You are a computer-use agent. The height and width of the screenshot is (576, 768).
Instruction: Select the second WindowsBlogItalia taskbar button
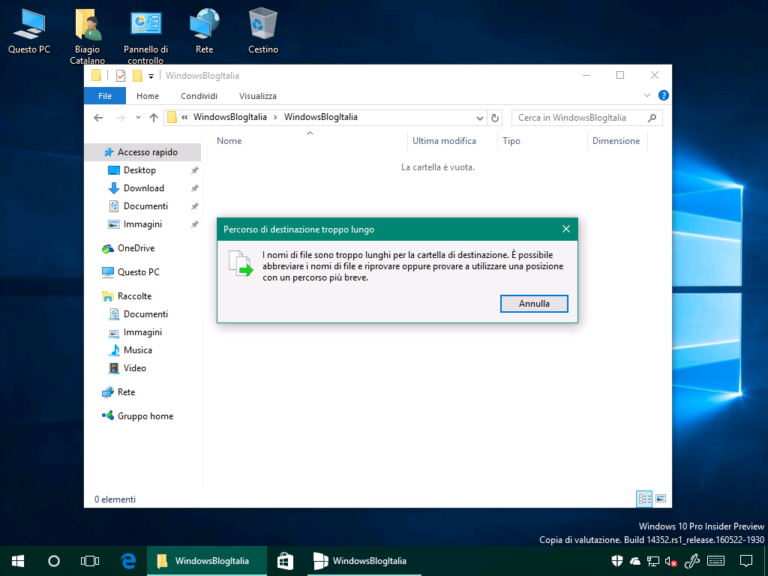(x=364, y=561)
